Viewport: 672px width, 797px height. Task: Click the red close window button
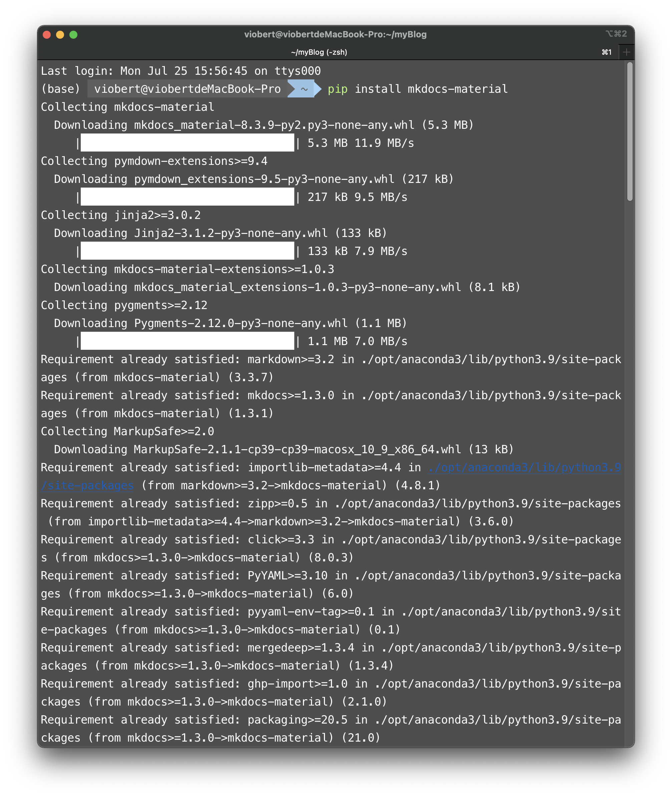tap(47, 35)
